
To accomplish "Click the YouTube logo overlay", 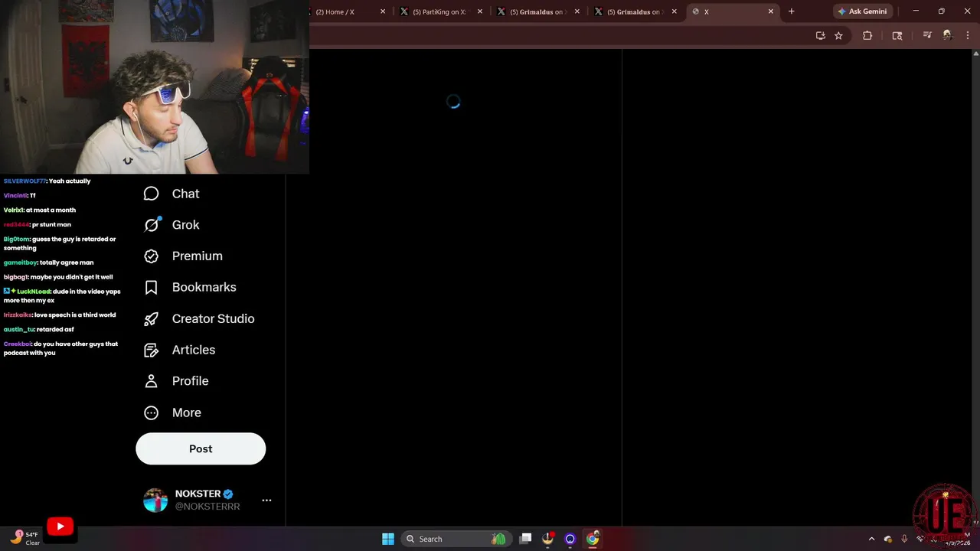I will click(x=60, y=527).
